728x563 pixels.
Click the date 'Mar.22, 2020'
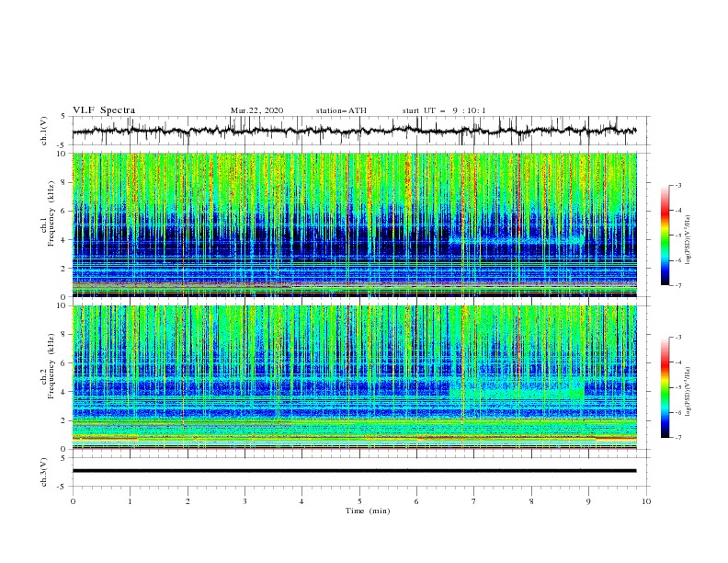click(x=256, y=110)
